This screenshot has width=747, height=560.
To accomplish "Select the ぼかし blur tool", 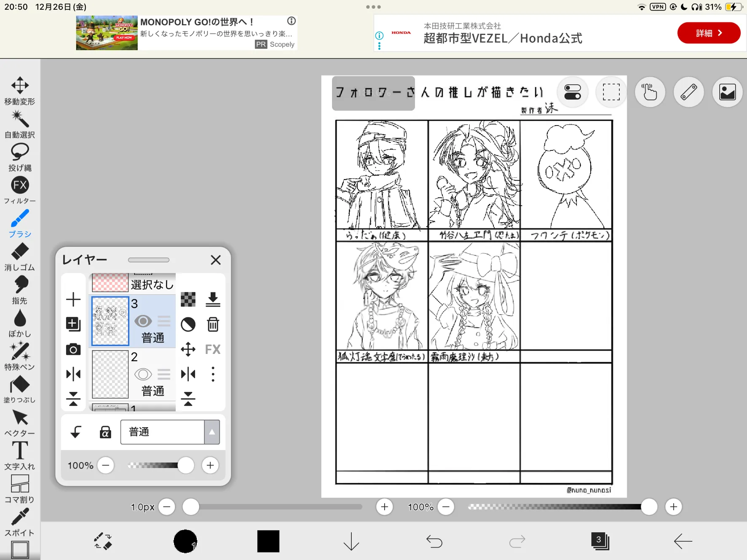I will click(x=20, y=323).
